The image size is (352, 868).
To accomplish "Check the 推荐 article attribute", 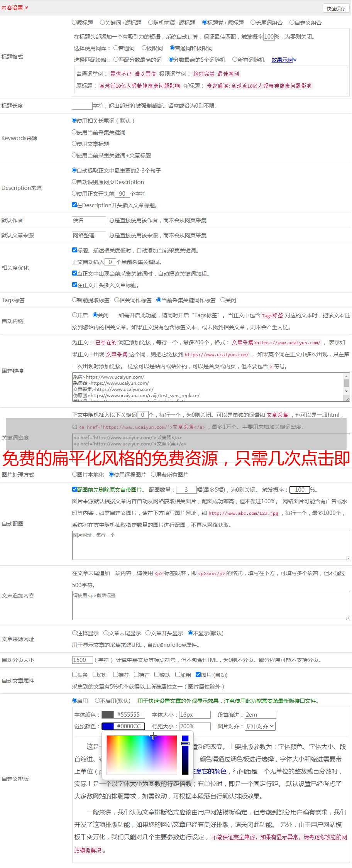I will (115, 675).
